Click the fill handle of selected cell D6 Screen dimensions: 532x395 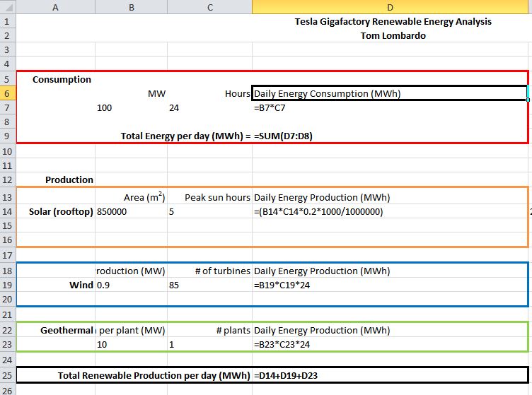[x=528, y=100]
